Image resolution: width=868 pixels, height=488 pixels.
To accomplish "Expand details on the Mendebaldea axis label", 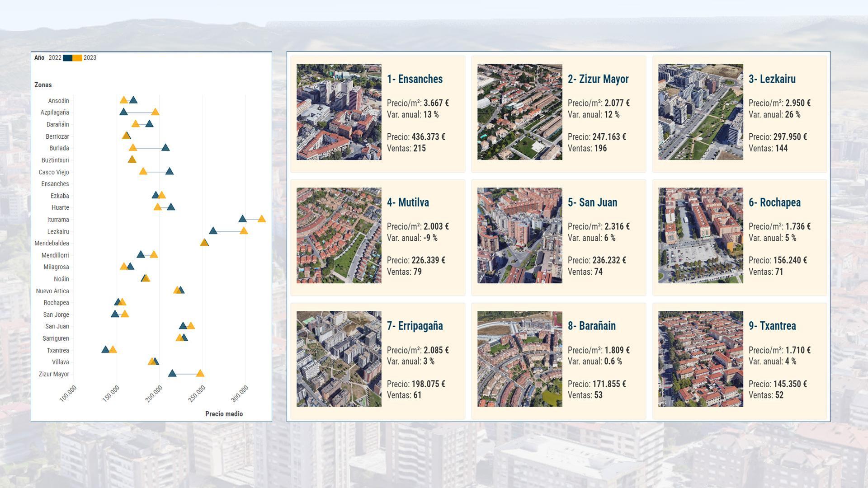I will [x=51, y=243].
